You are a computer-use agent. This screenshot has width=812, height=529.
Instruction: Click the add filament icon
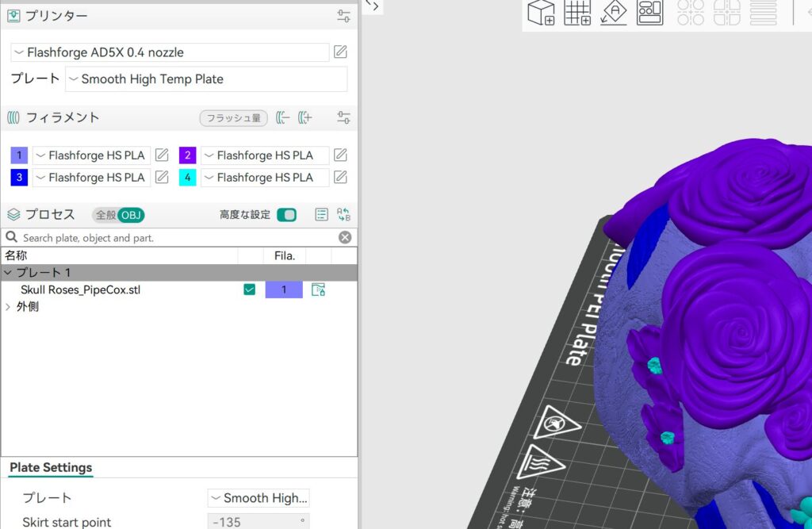(x=305, y=118)
